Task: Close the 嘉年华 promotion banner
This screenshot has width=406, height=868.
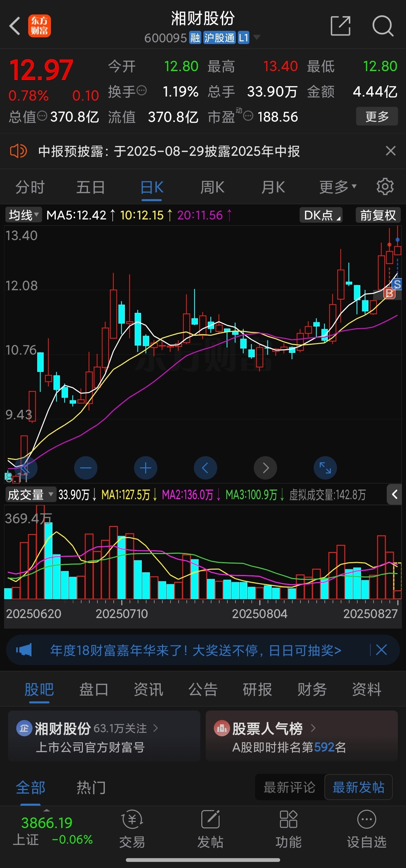Action: 381,650
